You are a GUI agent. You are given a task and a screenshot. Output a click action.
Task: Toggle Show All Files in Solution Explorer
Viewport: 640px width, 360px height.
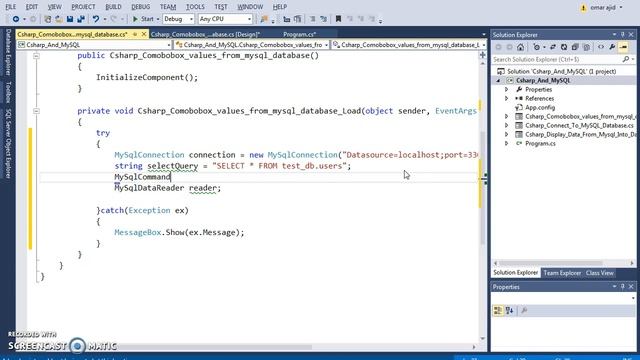click(x=587, y=47)
